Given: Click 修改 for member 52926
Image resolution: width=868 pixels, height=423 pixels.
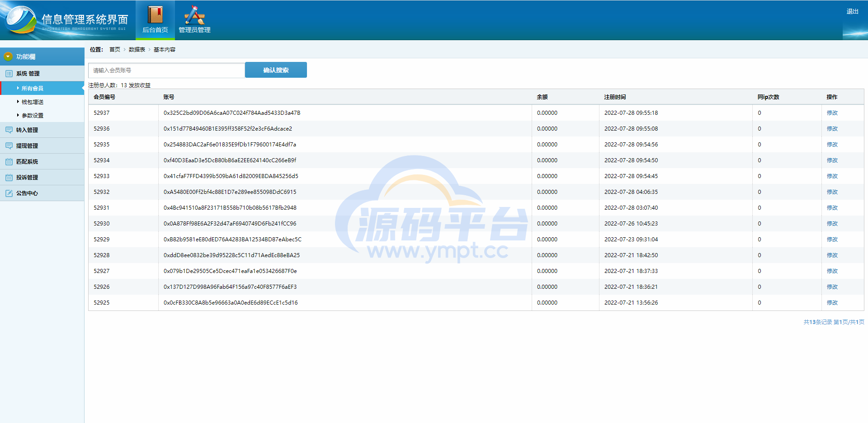Looking at the screenshot, I should 832,287.
